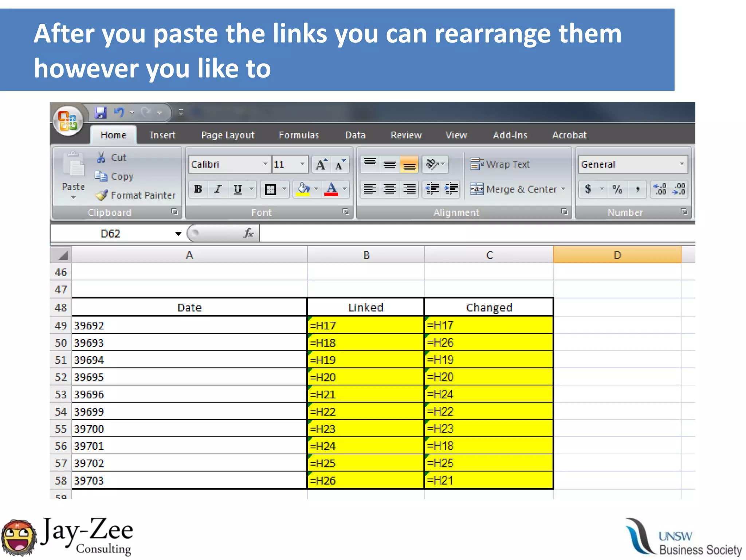Click the Increase Decimal icon
The width and height of the screenshot is (746, 560).
pyautogui.click(x=660, y=189)
